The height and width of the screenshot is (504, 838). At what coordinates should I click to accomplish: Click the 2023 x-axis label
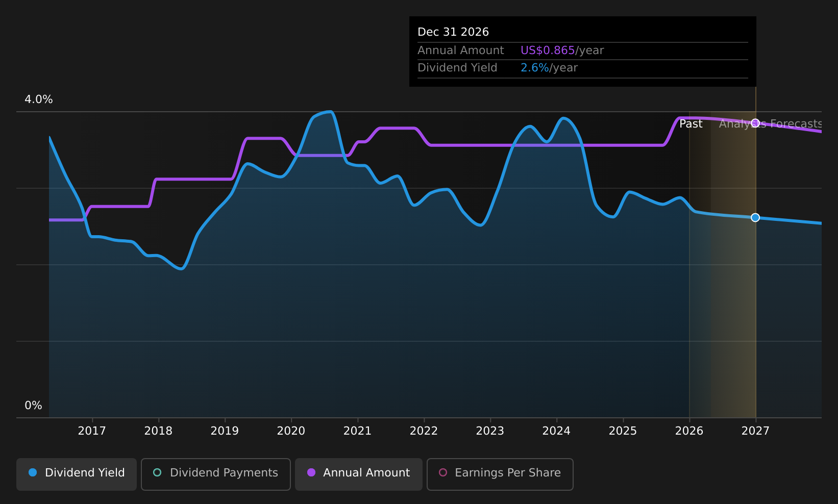point(490,431)
